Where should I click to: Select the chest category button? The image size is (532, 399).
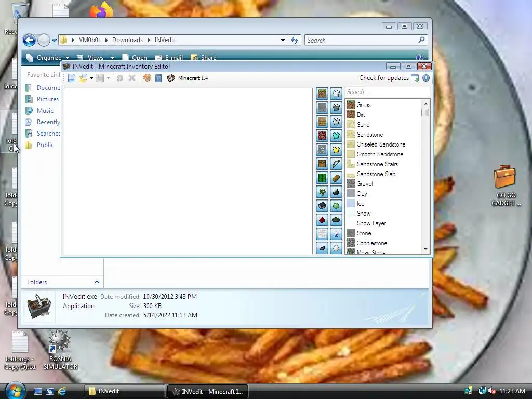pos(322,164)
